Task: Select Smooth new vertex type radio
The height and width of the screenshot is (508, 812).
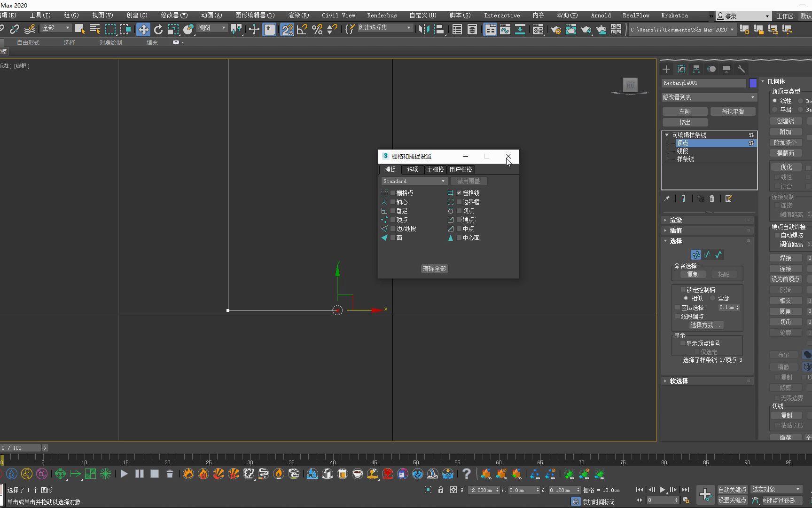Action: pos(774,110)
